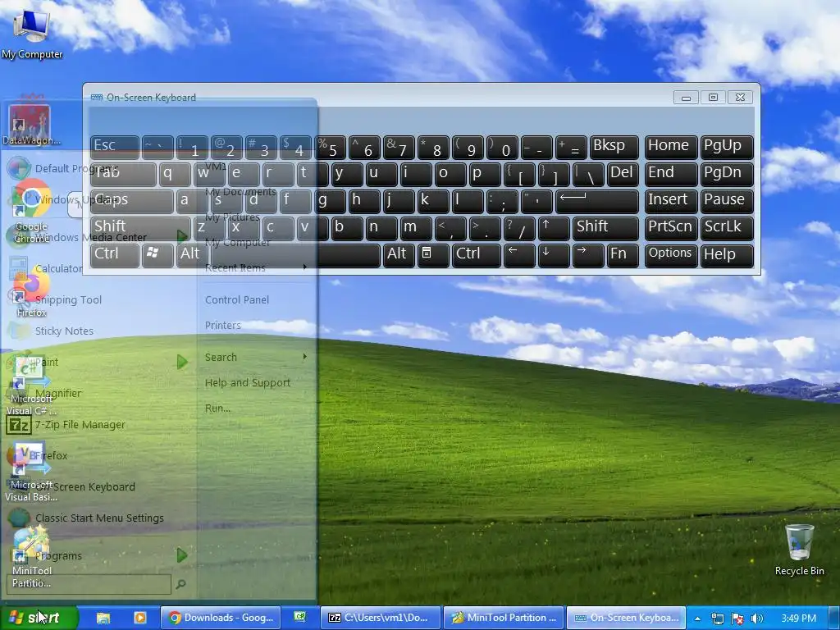Open Default Programs icon in start menu
This screenshot has width=840, height=630.
click(x=19, y=168)
